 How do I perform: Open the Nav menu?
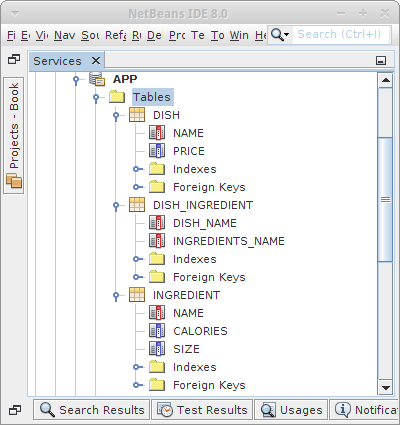[65, 35]
